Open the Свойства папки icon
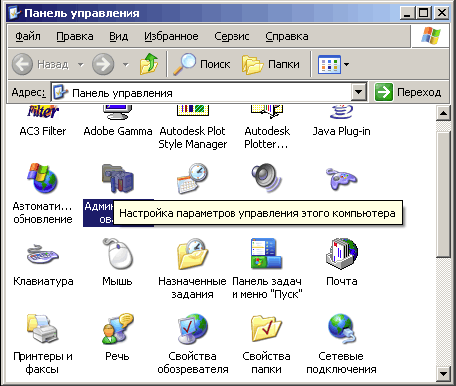 coord(267,329)
